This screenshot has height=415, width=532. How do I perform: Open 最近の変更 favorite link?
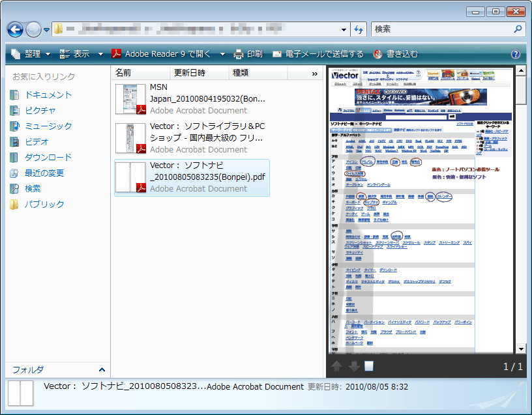(x=44, y=173)
